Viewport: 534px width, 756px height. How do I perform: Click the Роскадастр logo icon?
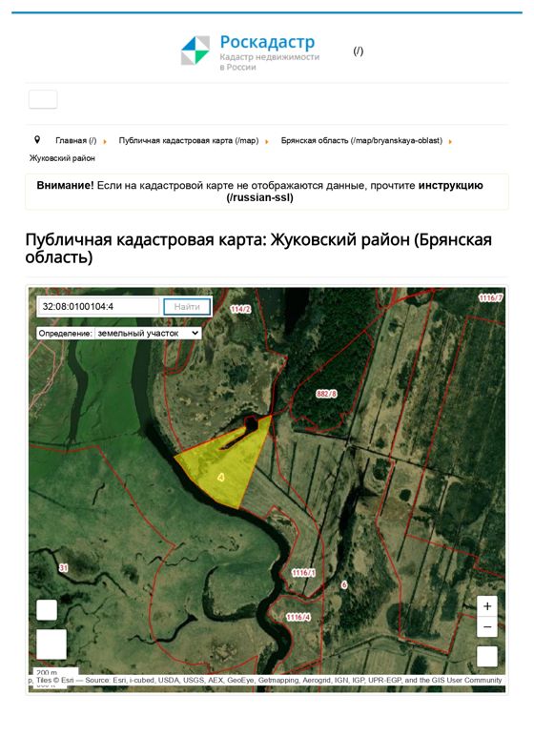tap(195, 51)
